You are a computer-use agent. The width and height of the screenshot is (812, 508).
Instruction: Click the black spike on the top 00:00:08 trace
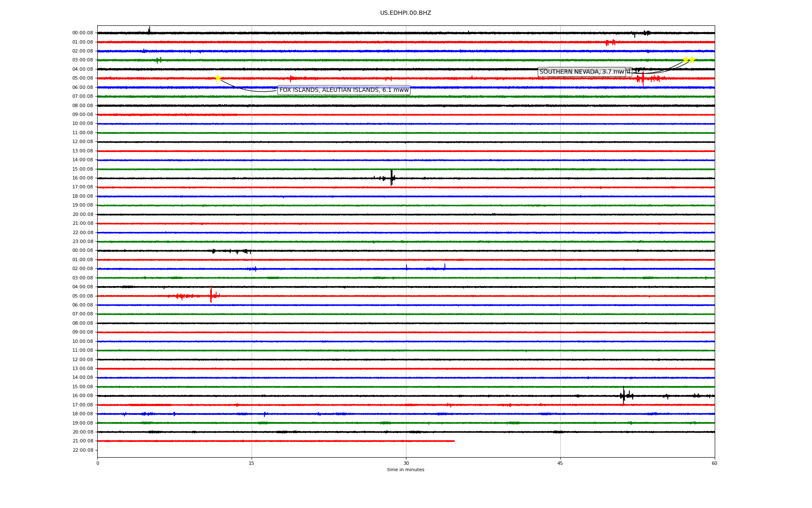pos(149,30)
